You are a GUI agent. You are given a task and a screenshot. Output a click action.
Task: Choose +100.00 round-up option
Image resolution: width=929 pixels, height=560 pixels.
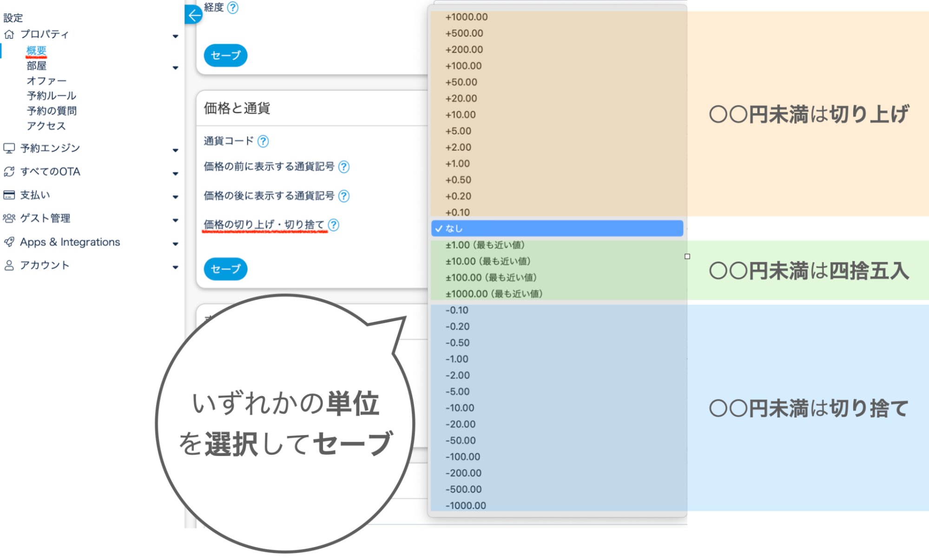coord(463,66)
